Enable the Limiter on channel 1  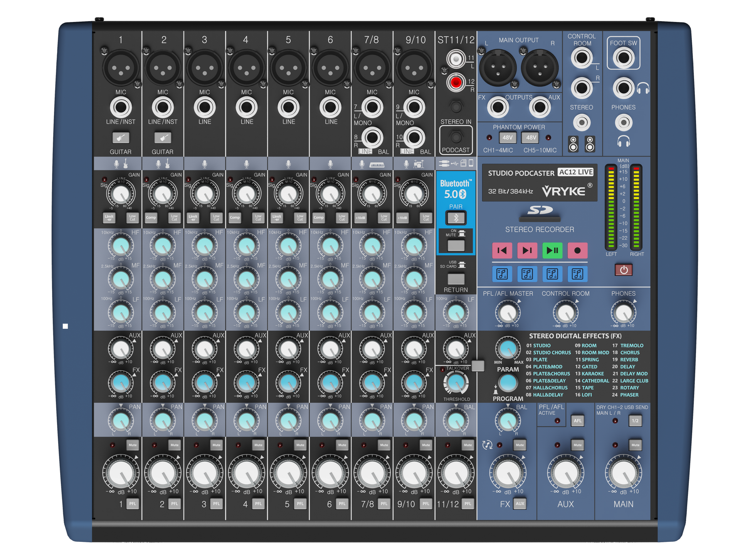coord(109,217)
